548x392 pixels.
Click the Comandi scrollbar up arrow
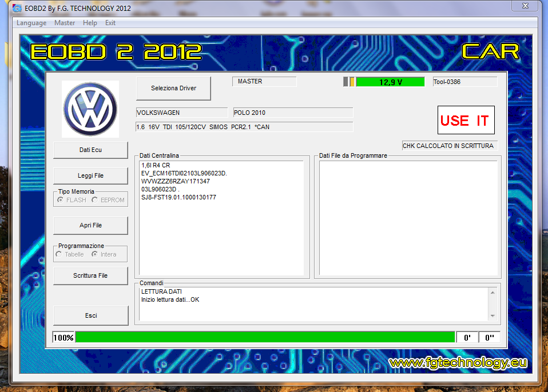pos(493,293)
